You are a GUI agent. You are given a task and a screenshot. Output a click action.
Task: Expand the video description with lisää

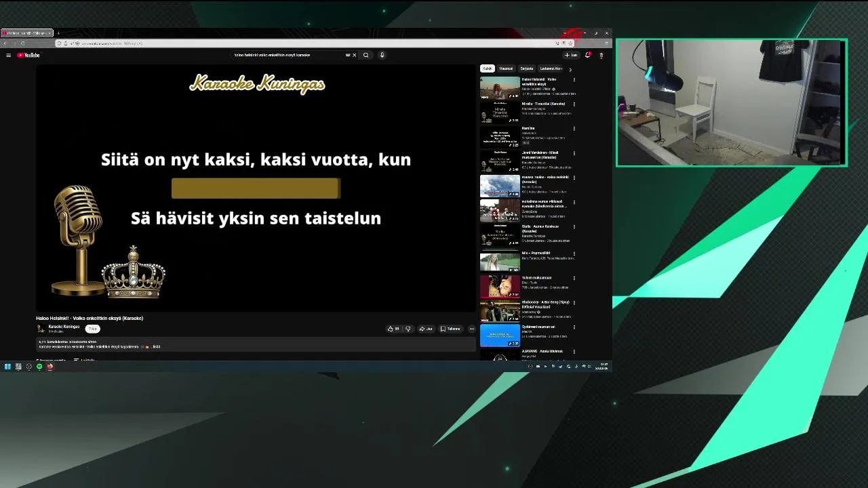157,346
